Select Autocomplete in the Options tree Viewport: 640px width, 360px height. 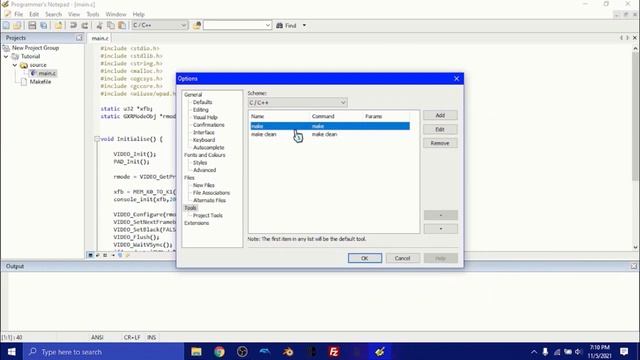pyautogui.click(x=209, y=147)
